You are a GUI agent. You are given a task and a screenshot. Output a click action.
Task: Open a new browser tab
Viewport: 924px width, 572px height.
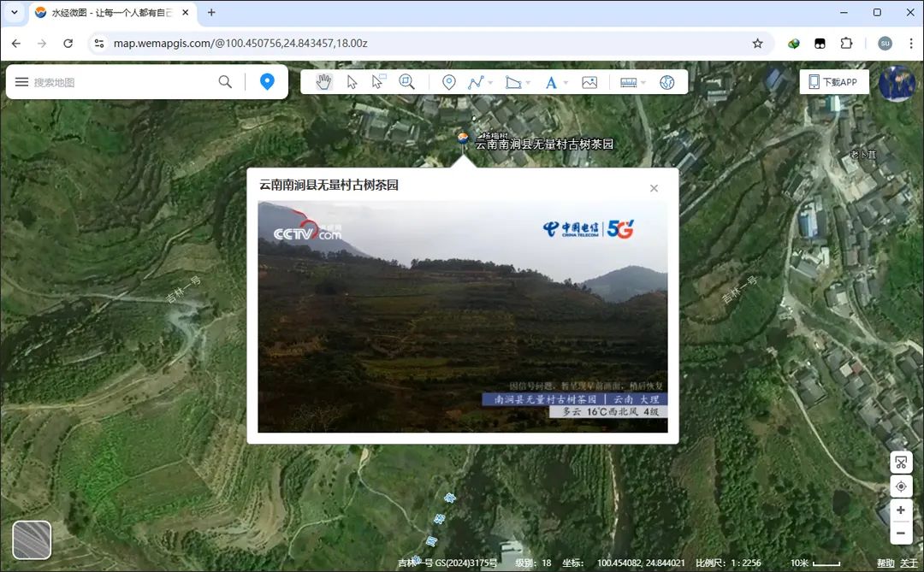211,12
